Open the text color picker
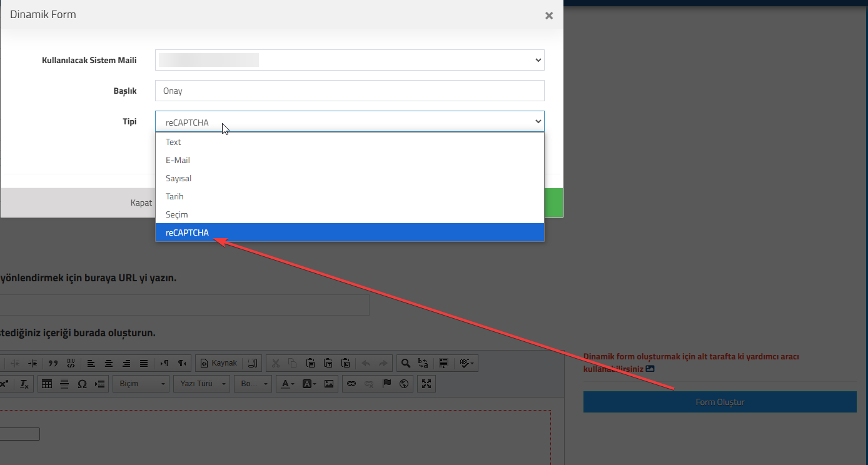Screen dimensions: 868x465 [288, 384]
